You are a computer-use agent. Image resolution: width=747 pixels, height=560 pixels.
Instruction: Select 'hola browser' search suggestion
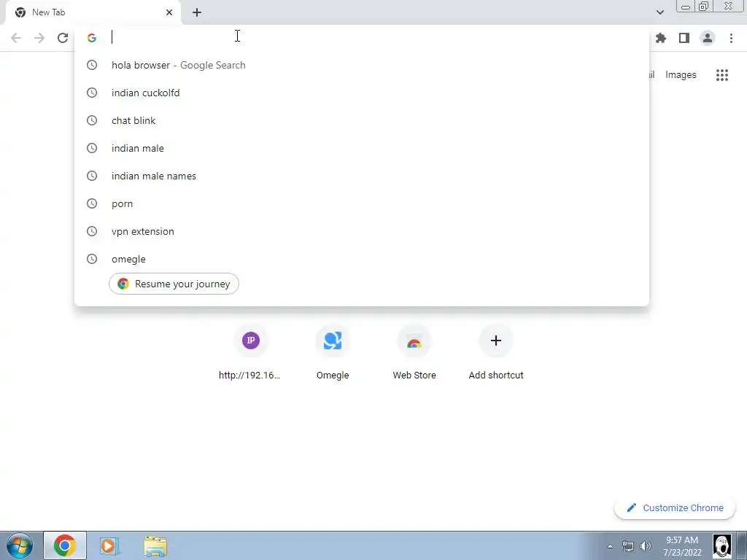click(362, 65)
